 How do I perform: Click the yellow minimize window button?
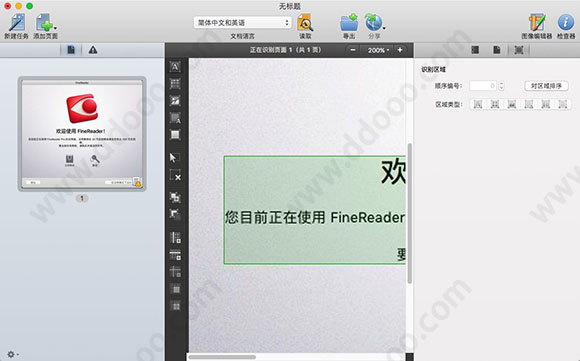18,6
